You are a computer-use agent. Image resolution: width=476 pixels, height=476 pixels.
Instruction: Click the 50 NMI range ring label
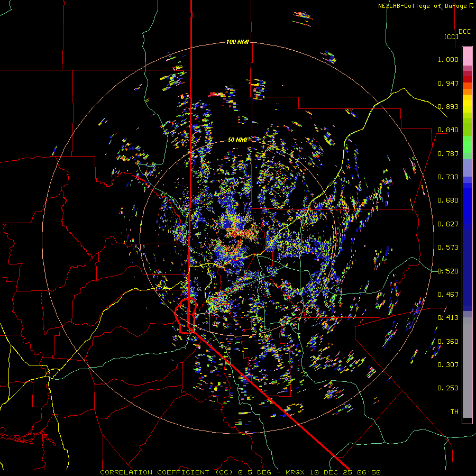point(237,140)
